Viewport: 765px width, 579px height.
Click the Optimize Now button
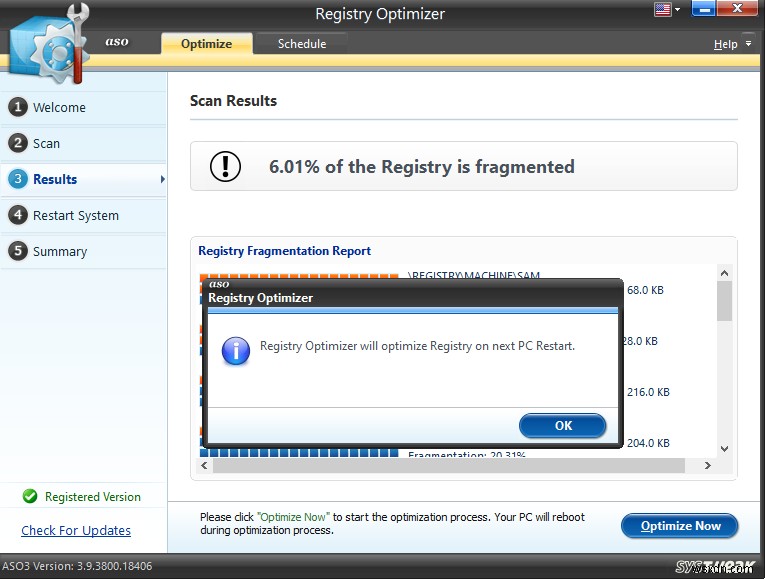tap(680, 526)
